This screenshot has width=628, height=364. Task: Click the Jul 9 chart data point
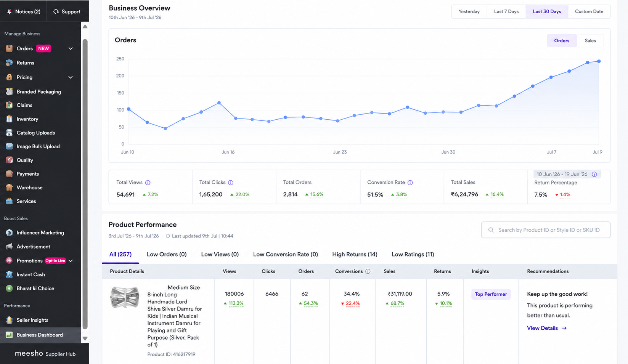(599, 61)
